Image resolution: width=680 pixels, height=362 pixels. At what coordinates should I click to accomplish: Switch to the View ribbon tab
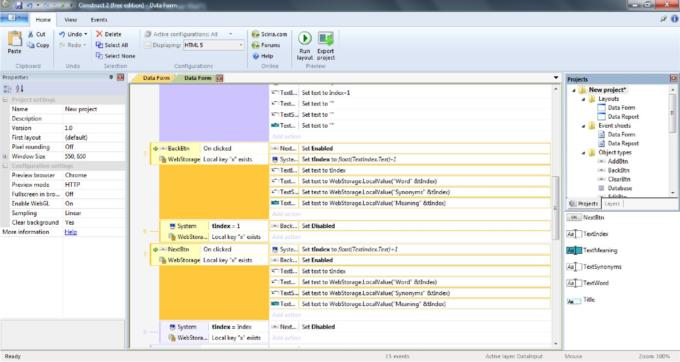pos(70,20)
